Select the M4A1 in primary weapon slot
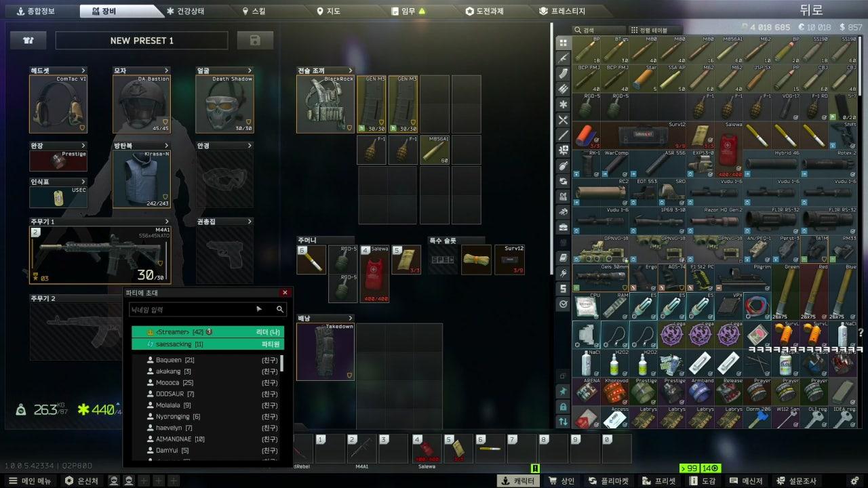868x488 pixels. (x=100, y=255)
